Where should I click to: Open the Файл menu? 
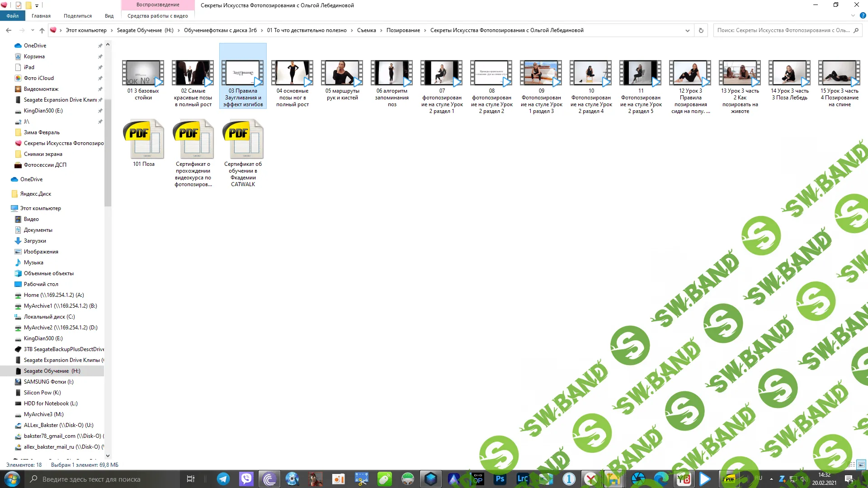[x=13, y=16]
